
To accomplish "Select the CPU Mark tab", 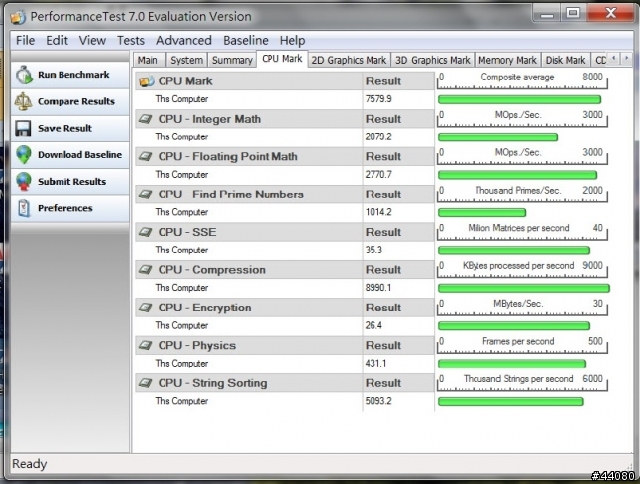I will click(282, 59).
